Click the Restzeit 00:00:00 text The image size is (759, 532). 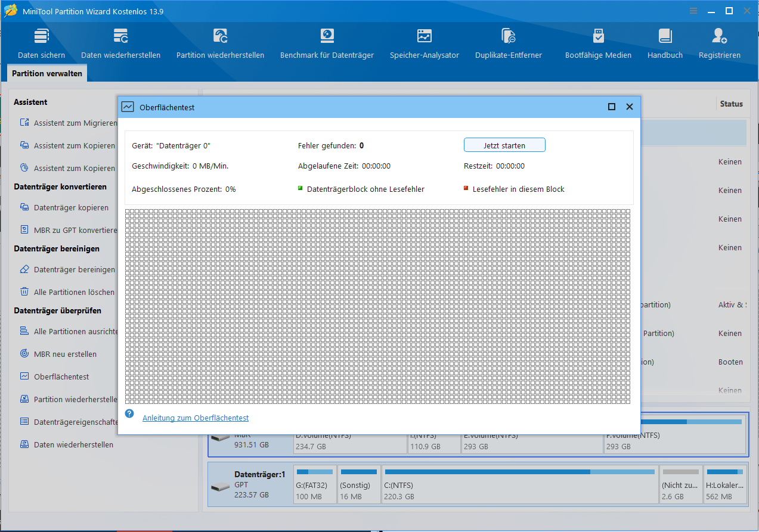tap(494, 166)
